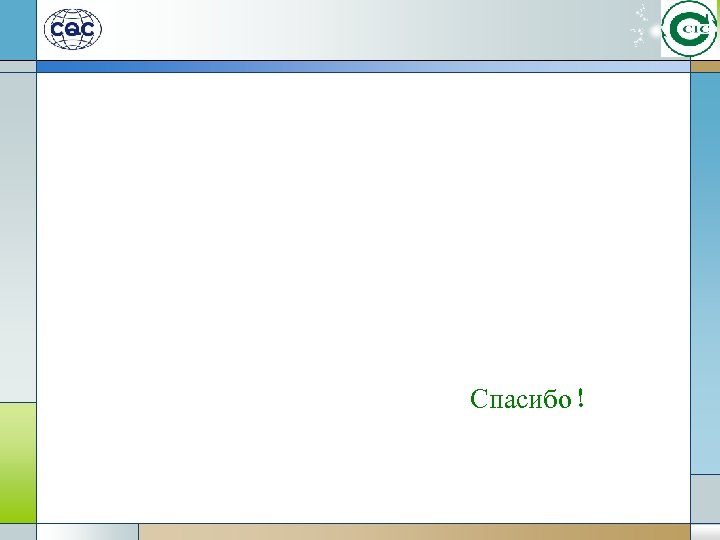Click the tall blue panel on right edge

point(705,273)
